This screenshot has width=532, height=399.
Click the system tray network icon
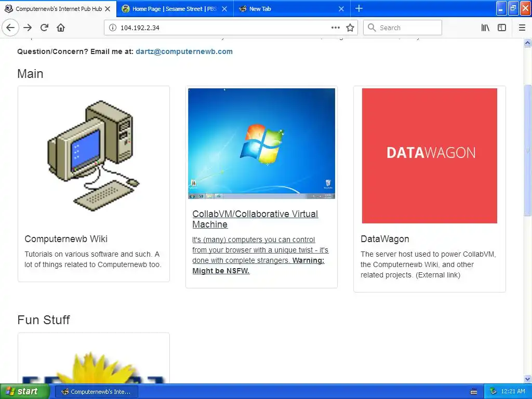[493, 392]
